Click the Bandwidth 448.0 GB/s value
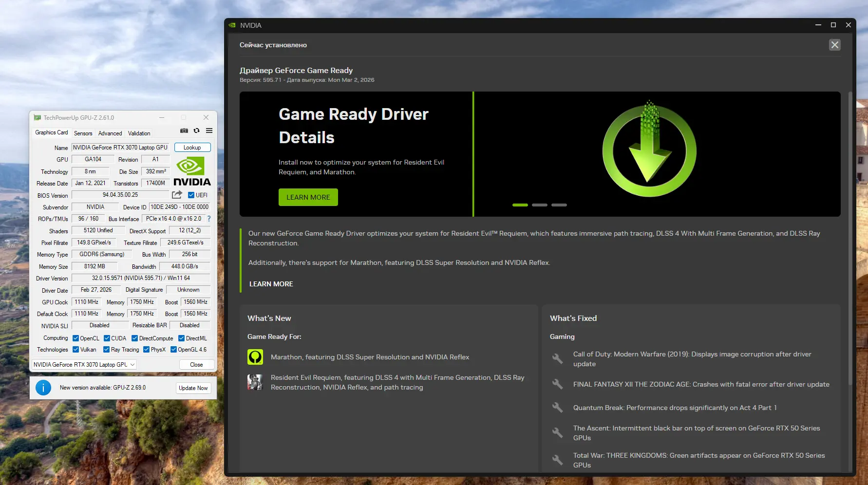Viewport: 868px width, 485px height. (185, 266)
